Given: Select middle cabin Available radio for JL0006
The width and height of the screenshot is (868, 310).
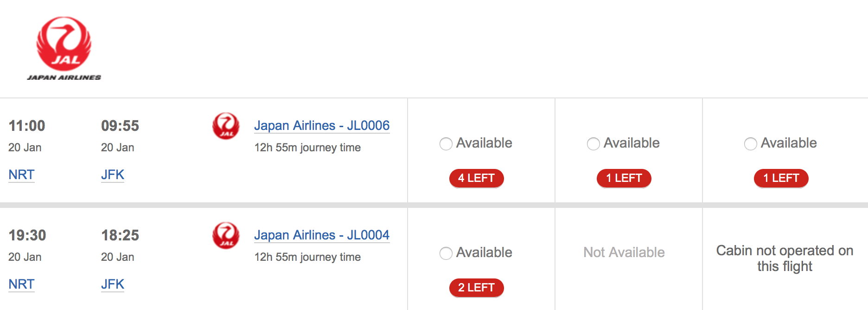Looking at the screenshot, I should (x=594, y=144).
